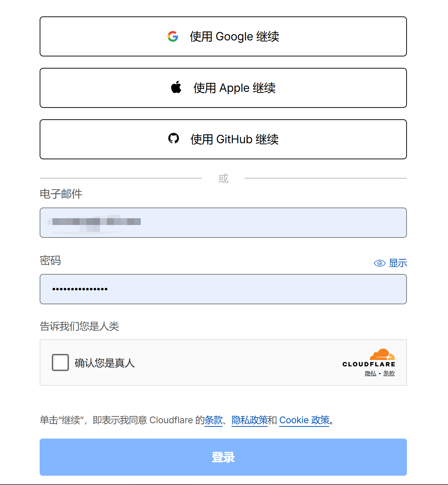This screenshot has width=448, height=485.
Task: Open the 条款 link in the agreement text
Action: tap(213, 420)
